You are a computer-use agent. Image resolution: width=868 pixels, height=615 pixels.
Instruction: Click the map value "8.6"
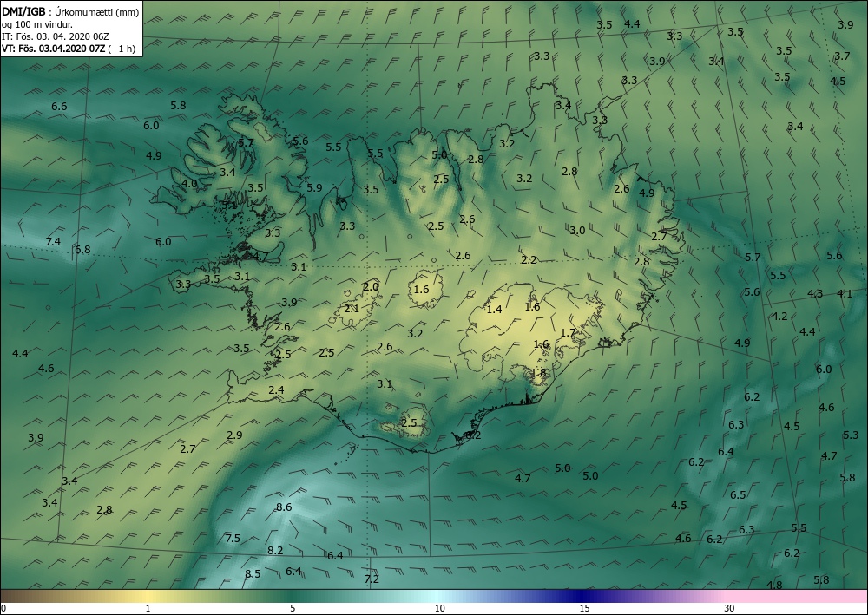pos(284,507)
